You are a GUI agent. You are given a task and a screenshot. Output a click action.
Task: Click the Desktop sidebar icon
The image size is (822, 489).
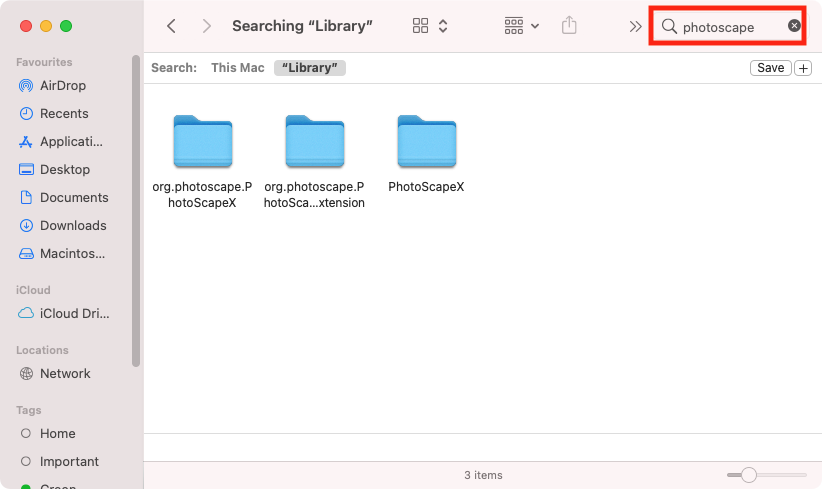coord(26,169)
